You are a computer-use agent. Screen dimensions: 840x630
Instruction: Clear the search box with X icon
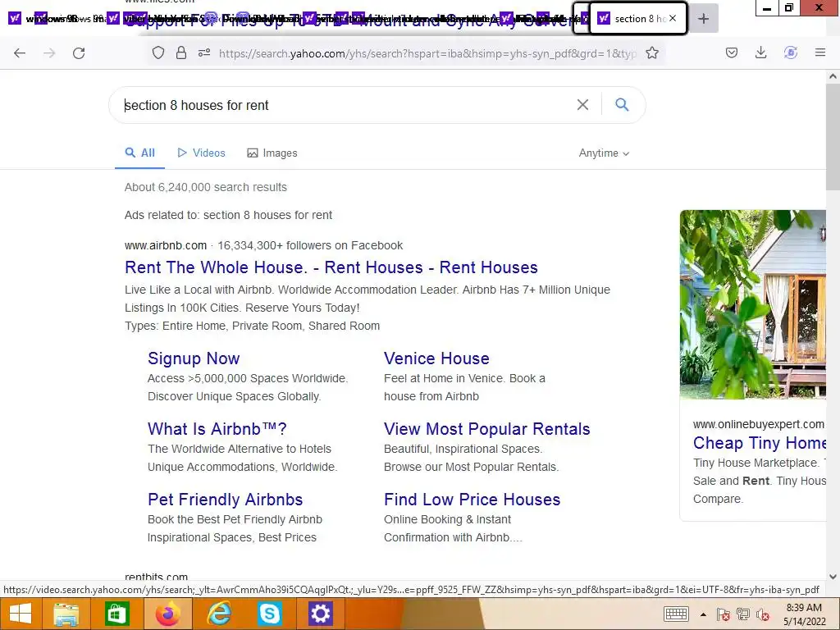coord(583,105)
